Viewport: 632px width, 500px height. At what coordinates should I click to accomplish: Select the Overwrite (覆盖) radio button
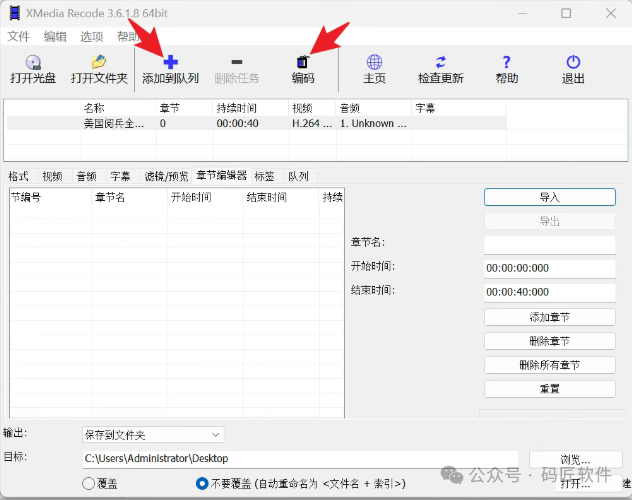point(89,484)
